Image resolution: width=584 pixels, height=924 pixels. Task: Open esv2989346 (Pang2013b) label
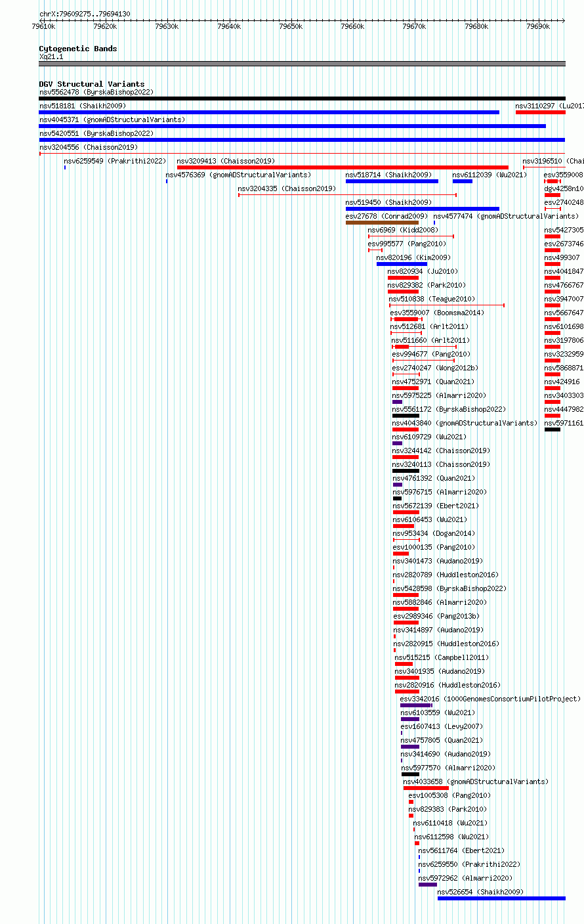(x=437, y=616)
